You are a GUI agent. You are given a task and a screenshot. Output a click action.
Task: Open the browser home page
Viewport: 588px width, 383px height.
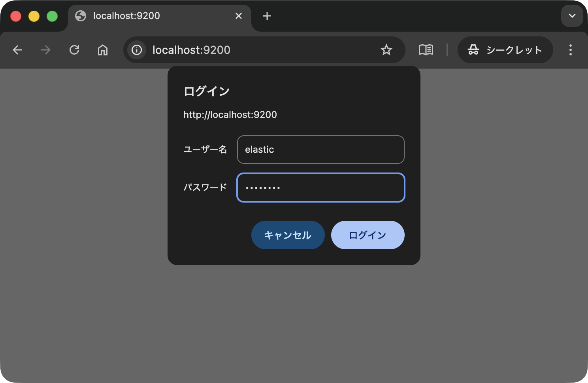[103, 50]
